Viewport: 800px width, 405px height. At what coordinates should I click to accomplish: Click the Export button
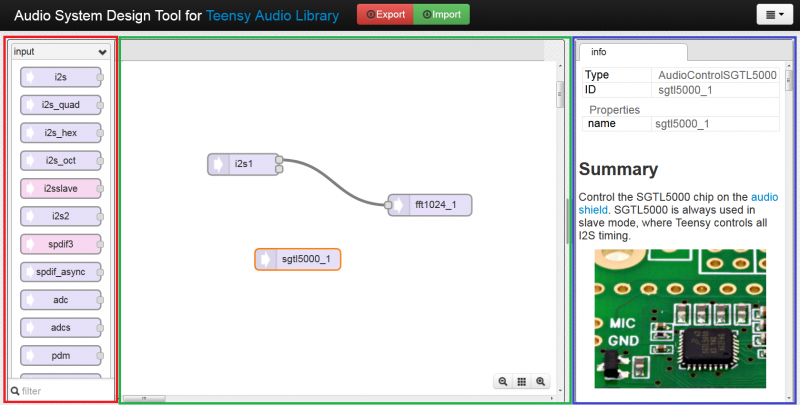(385, 15)
